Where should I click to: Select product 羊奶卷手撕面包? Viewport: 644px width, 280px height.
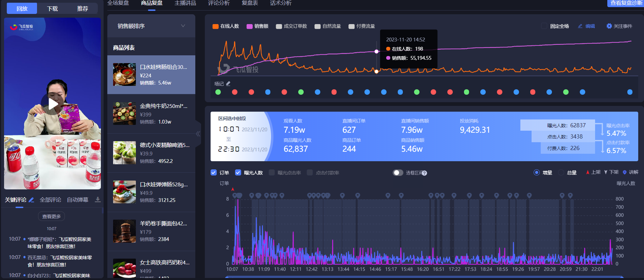pyautogui.click(x=151, y=231)
